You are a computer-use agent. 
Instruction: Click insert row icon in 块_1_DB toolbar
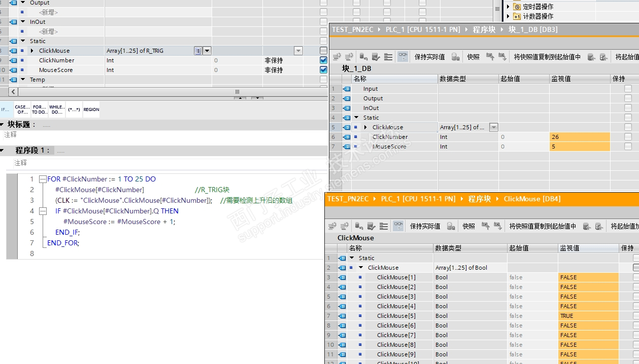click(x=337, y=57)
